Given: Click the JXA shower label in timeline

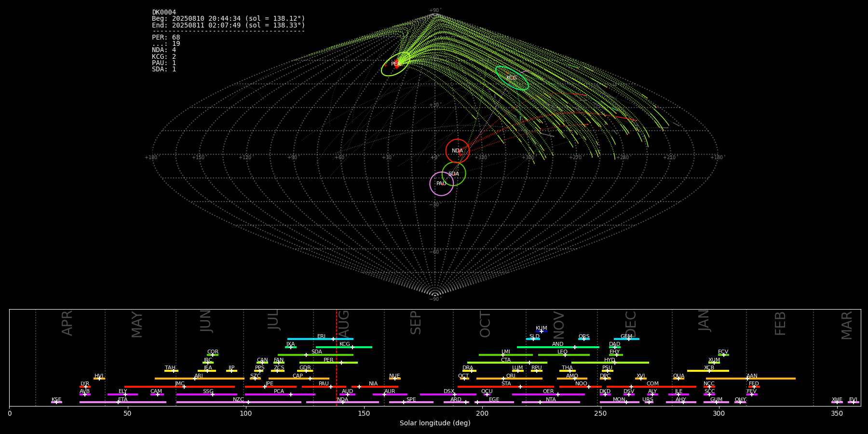Looking at the screenshot, I should [x=290, y=344].
